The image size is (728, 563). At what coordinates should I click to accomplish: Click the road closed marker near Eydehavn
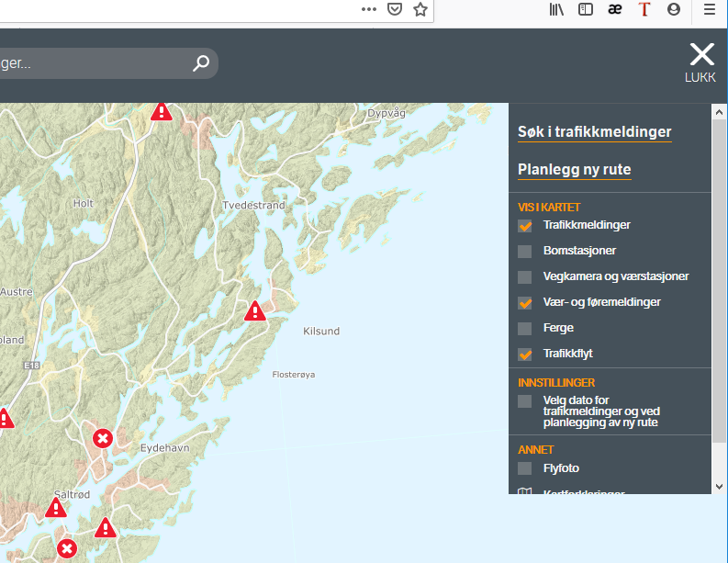click(103, 438)
